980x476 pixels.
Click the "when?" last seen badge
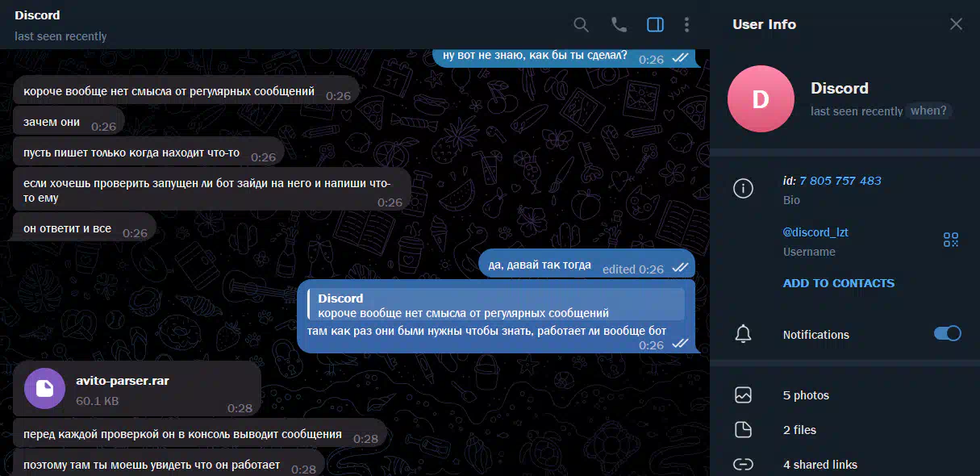point(928,111)
